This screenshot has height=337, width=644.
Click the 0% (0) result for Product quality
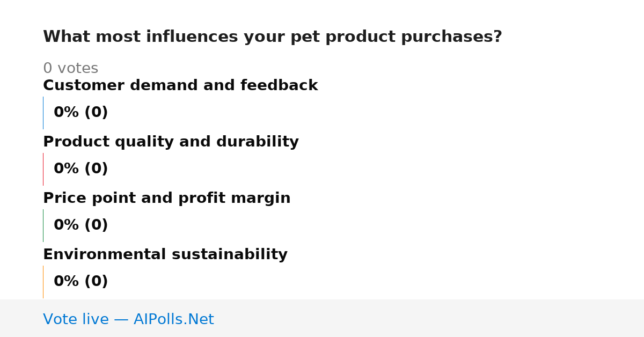click(x=80, y=169)
